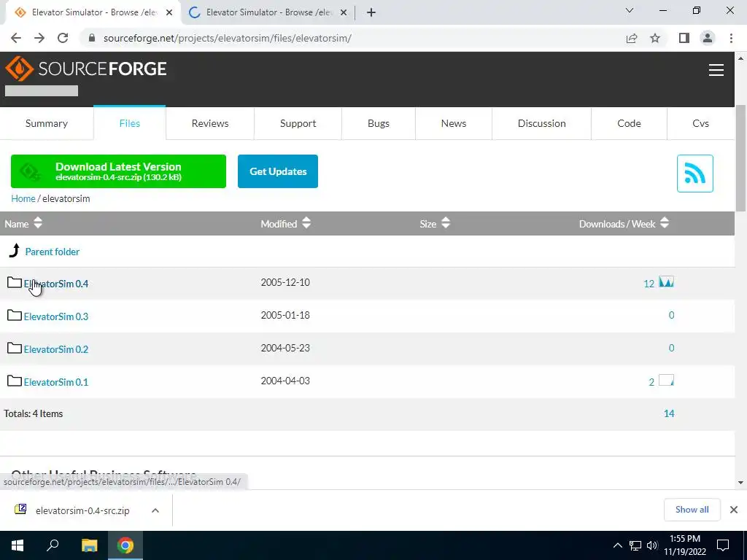
Task: Click the Parent folder up-arrow icon
Action: [x=15, y=251]
